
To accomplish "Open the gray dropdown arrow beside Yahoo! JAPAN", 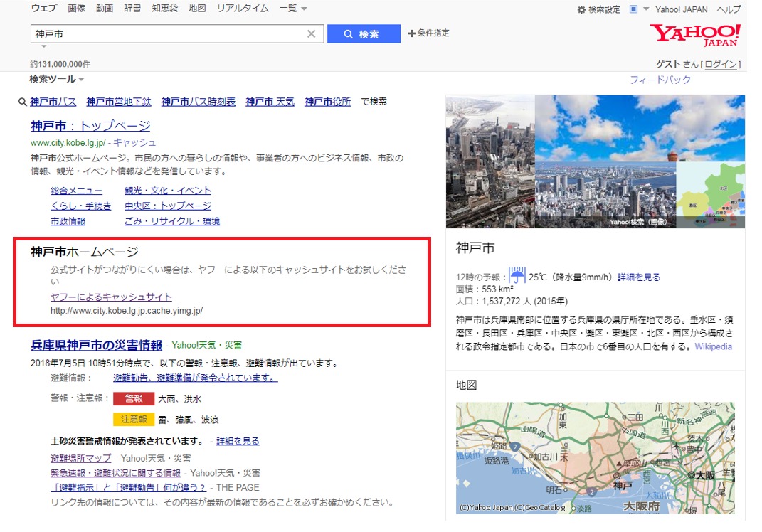I will click(x=646, y=9).
